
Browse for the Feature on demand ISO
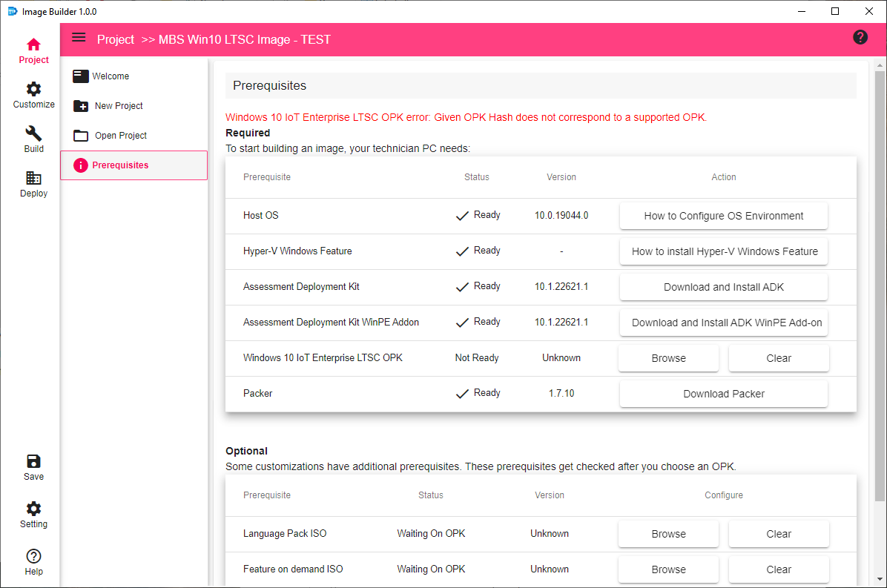[x=668, y=570]
